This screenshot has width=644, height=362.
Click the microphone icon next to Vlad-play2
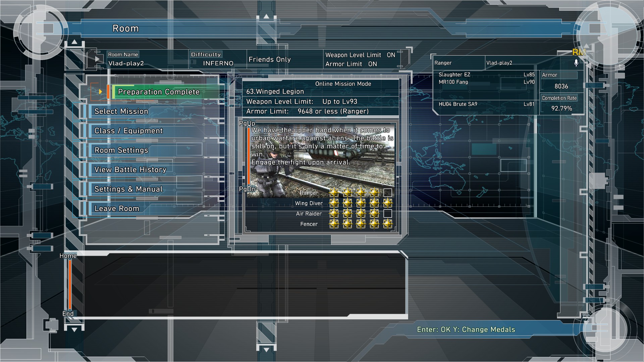tap(576, 63)
